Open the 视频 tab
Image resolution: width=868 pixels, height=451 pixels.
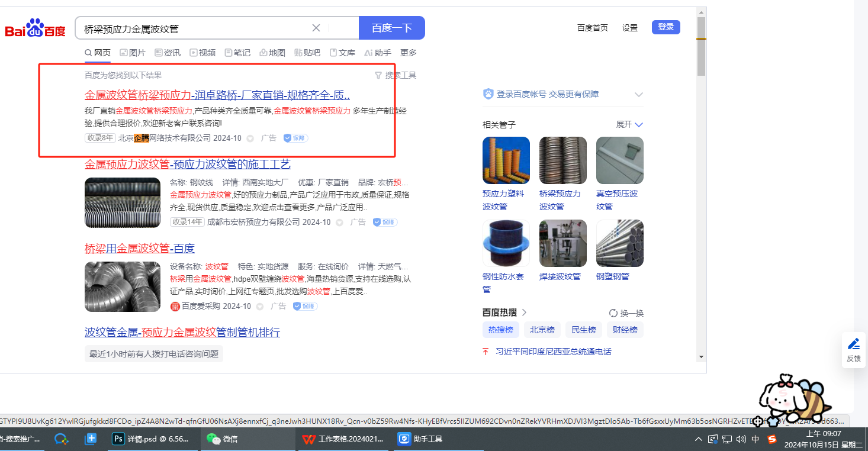202,53
